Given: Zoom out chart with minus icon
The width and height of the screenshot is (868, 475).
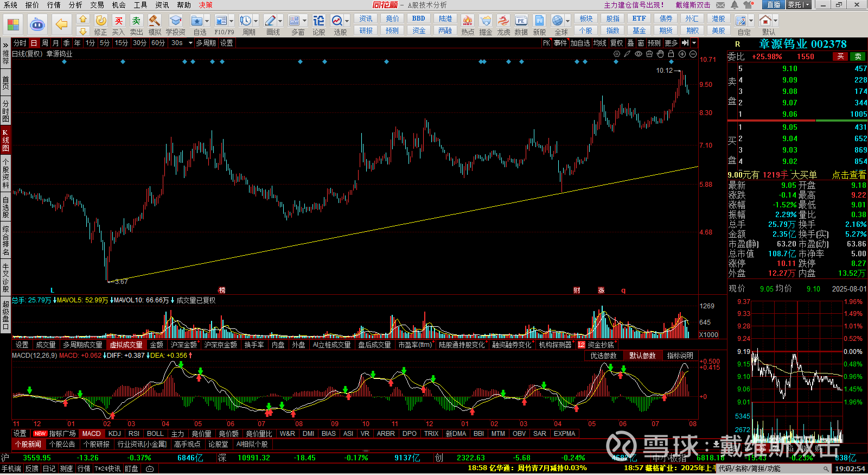Looking at the screenshot, I should (x=693, y=54).
